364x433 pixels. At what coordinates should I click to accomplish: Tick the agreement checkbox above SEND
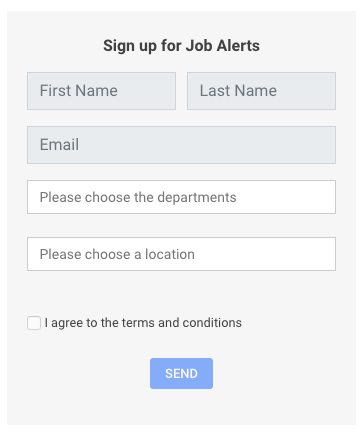pos(34,323)
